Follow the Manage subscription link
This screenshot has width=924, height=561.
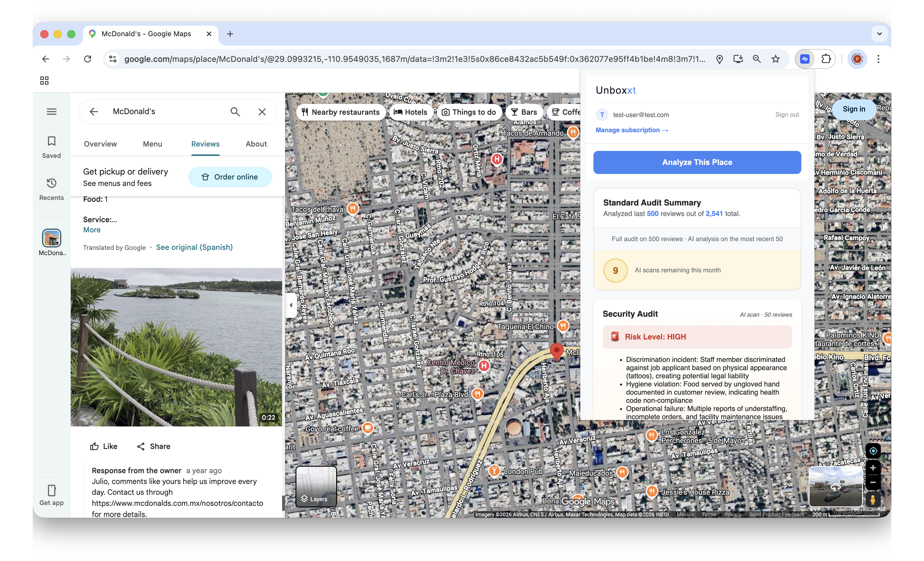pyautogui.click(x=631, y=130)
